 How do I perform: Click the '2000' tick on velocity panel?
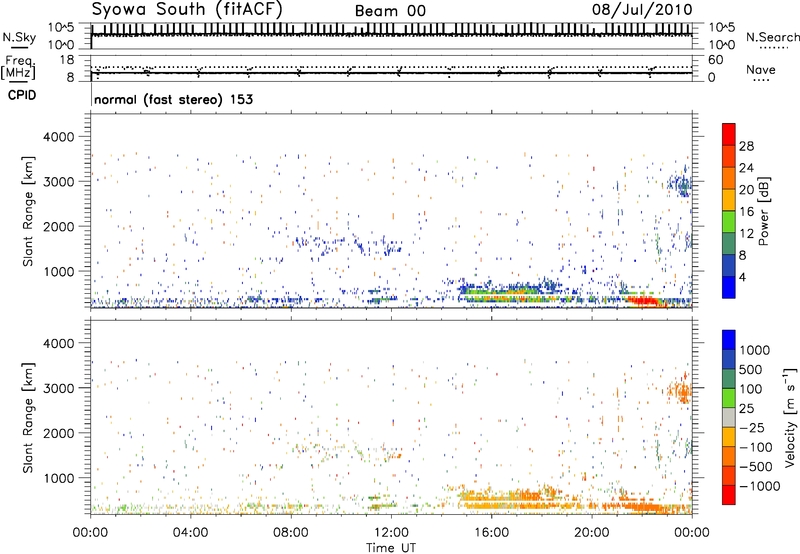point(59,433)
